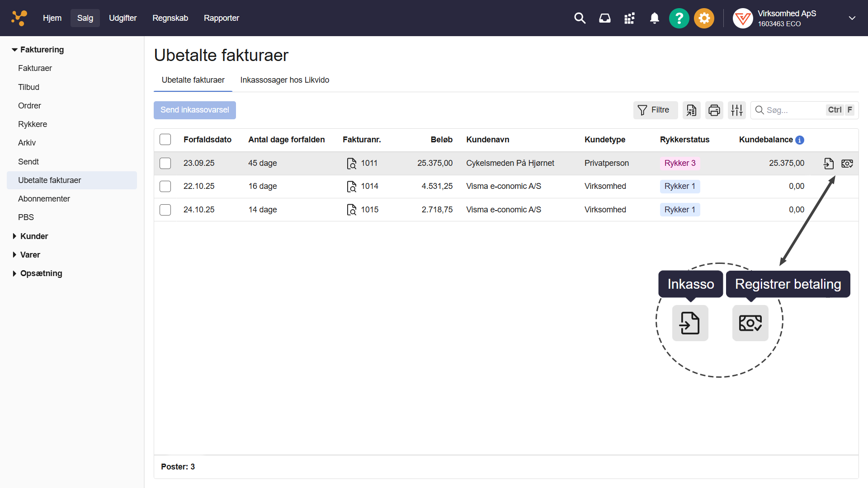Viewport: 868px width, 488px height.
Task: Check the row for invoice 1011
Action: click(x=165, y=164)
